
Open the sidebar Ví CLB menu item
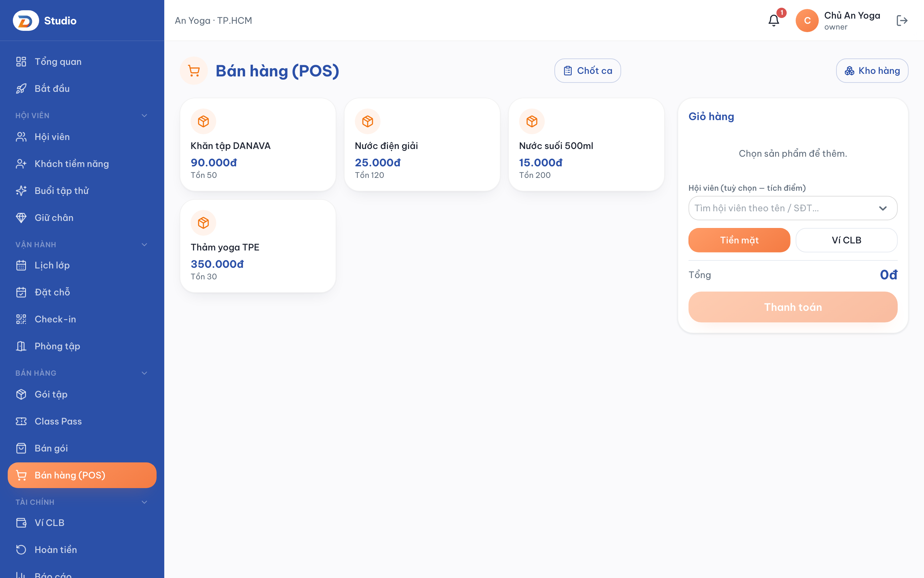[x=82, y=523]
